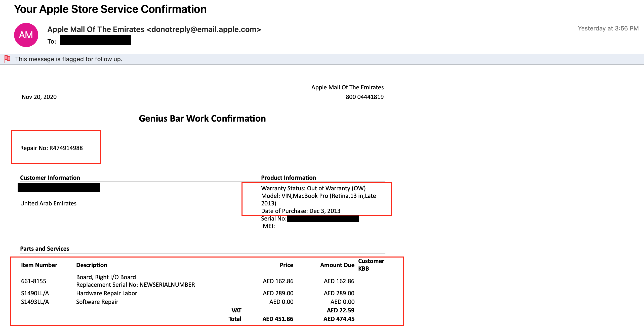644x328 pixels.
Task: Click the Hardware Repair Labor description
Action: (107, 293)
